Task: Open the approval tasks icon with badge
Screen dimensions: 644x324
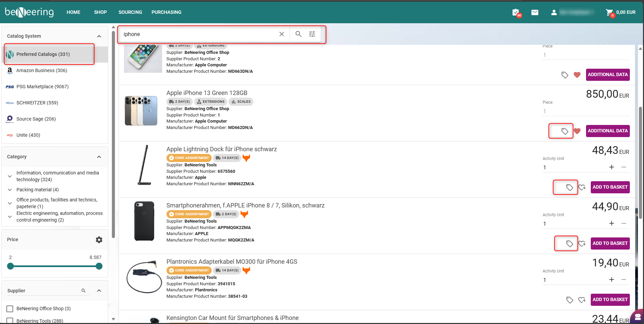Action: (x=516, y=12)
